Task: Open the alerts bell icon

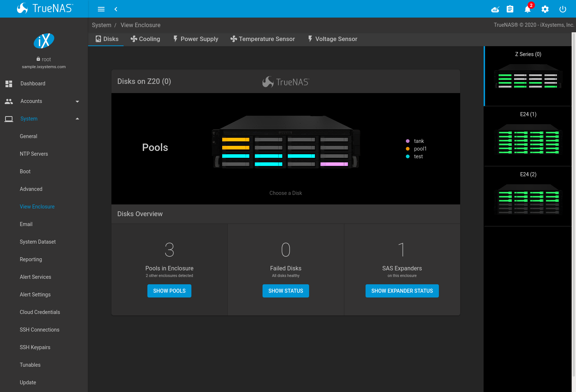Action: (528, 9)
